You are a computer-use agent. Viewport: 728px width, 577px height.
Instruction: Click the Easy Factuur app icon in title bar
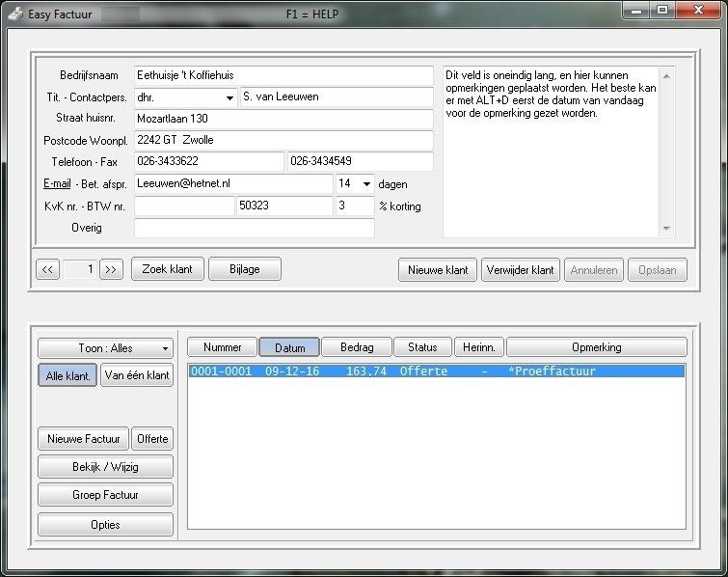coord(15,14)
